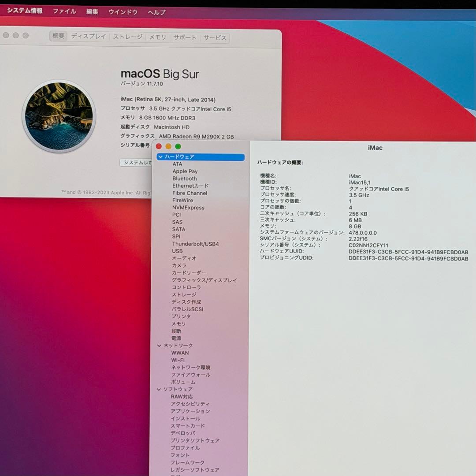Select Bluetooth in the hardware list
The height and width of the screenshot is (476, 476).
185,178
